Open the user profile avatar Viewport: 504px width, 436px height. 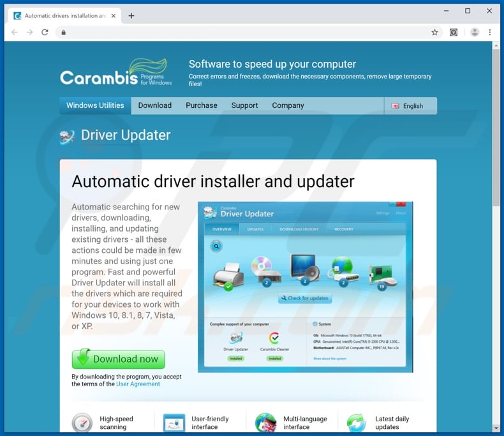point(475,32)
